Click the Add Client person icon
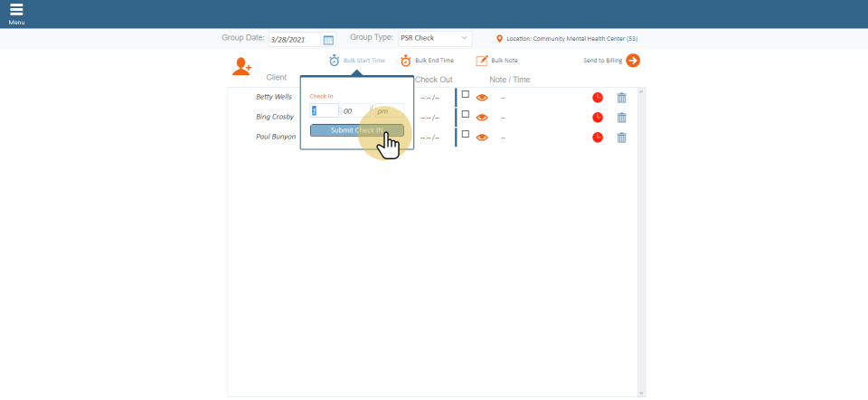The height and width of the screenshot is (400, 868). pyautogui.click(x=241, y=66)
